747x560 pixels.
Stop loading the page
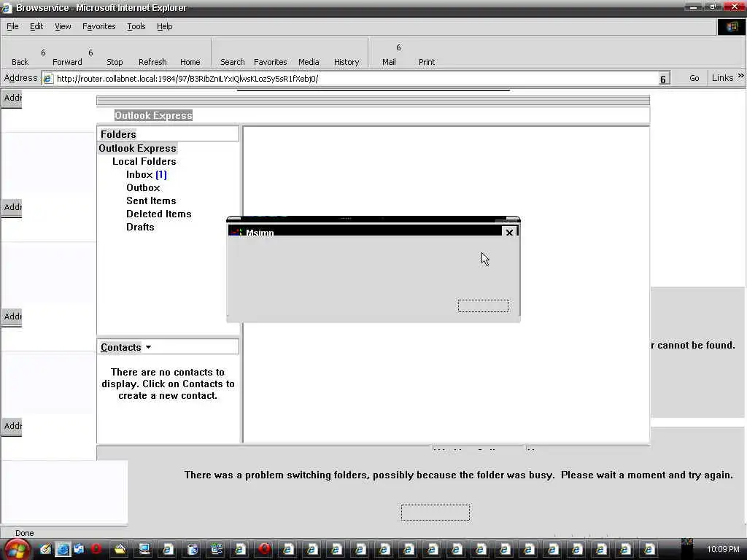click(115, 62)
